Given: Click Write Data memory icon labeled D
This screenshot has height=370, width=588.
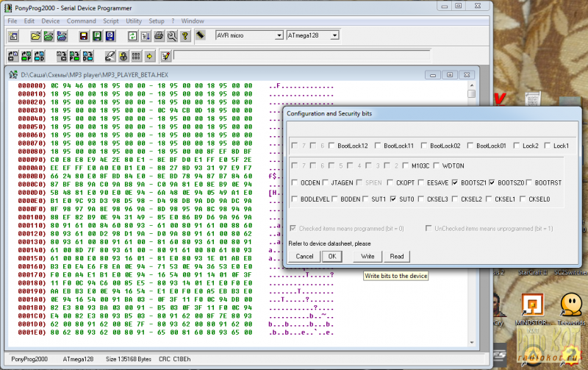Looking at the screenshot, I should pyautogui.click(x=87, y=57).
